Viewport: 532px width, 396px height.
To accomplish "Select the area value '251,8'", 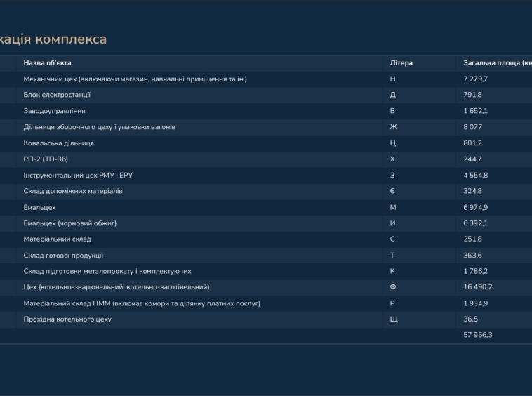I will (472, 239).
